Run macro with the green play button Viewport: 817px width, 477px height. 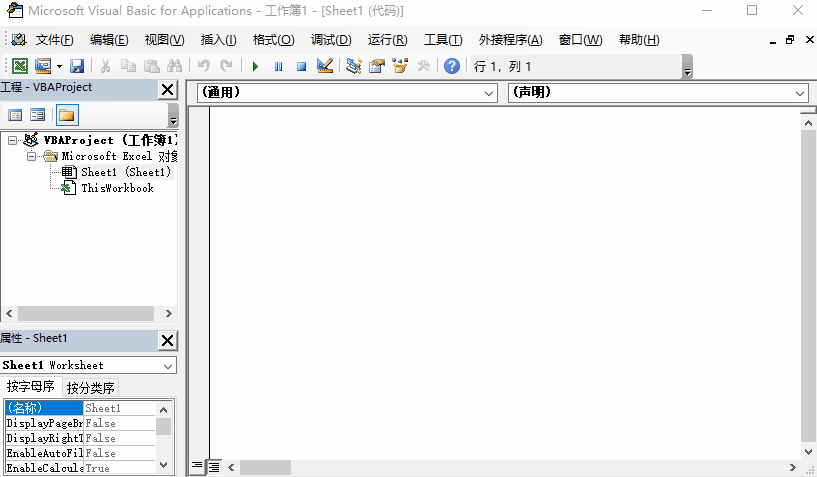tap(255, 66)
